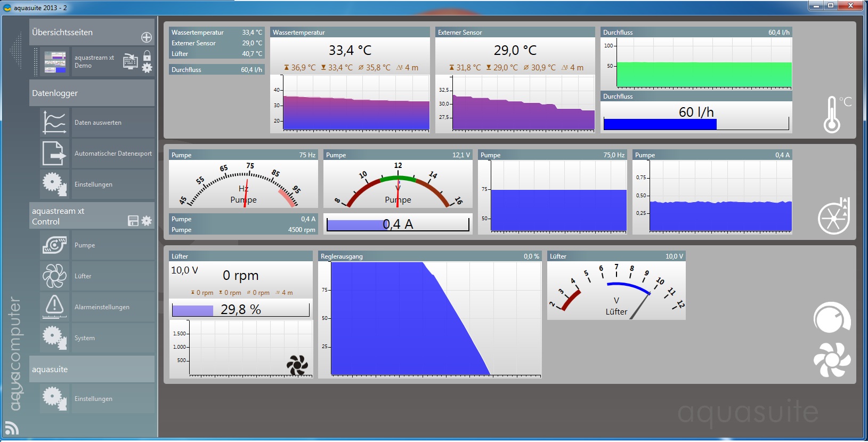Click the thermometer °C icon
This screenshot has height=442, width=868.
(837, 114)
